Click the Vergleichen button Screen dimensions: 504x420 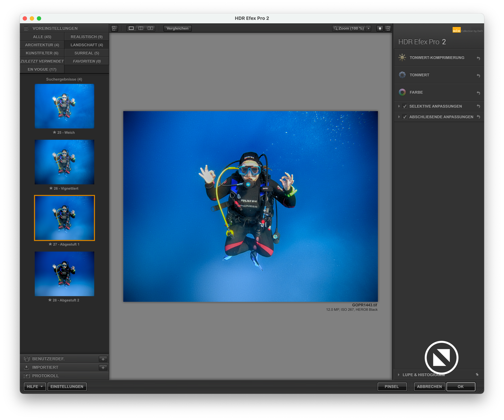pos(177,28)
